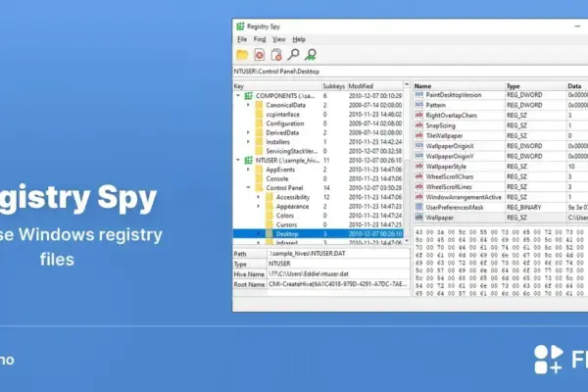Click the string icon beside RightOverlapChars

coord(418,116)
